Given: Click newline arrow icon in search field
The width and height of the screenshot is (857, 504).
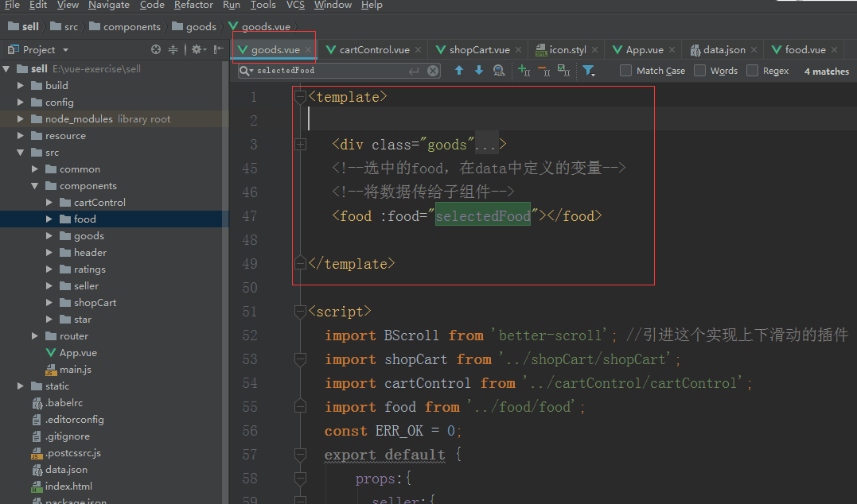Looking at the screenshot, I should tap(415, 71).
